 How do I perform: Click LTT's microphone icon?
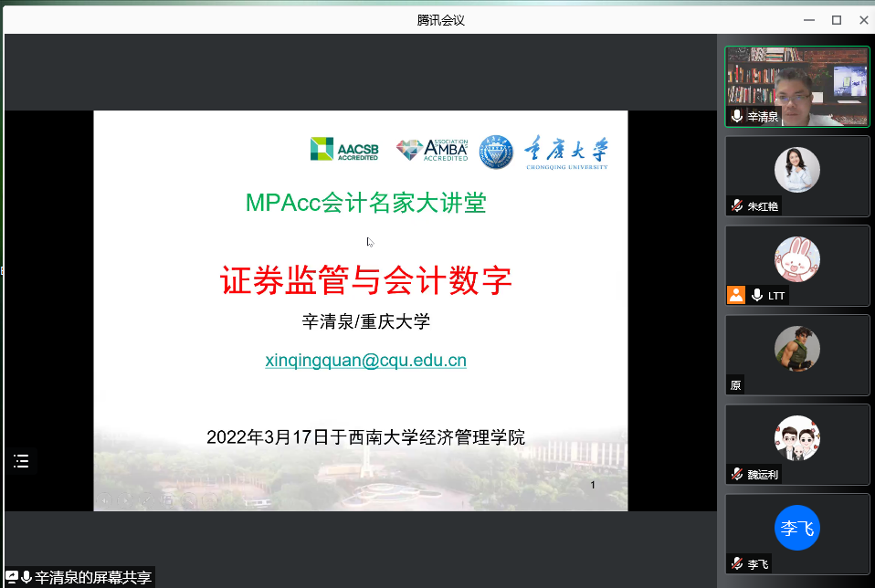pos(756,295)
